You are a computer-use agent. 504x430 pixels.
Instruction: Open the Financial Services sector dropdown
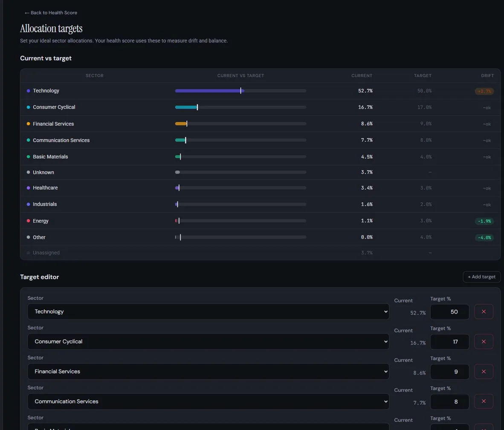(x=208, y=372)
